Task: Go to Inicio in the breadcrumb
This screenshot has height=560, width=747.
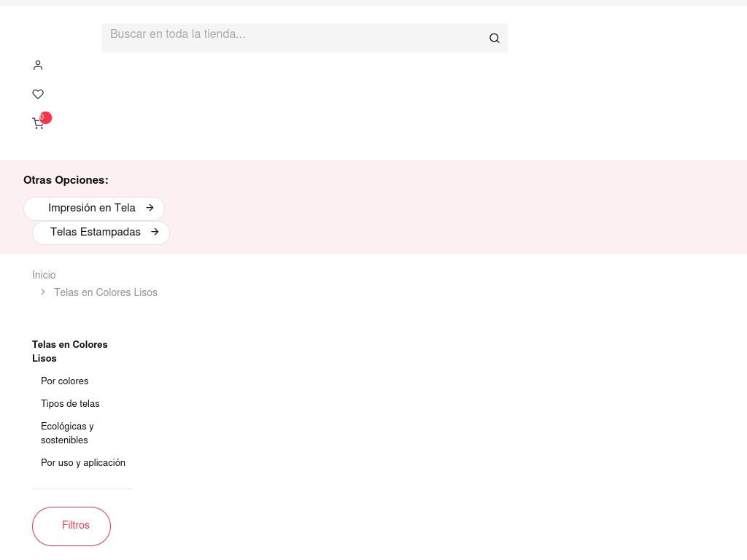Action: [x=44, y=275]
